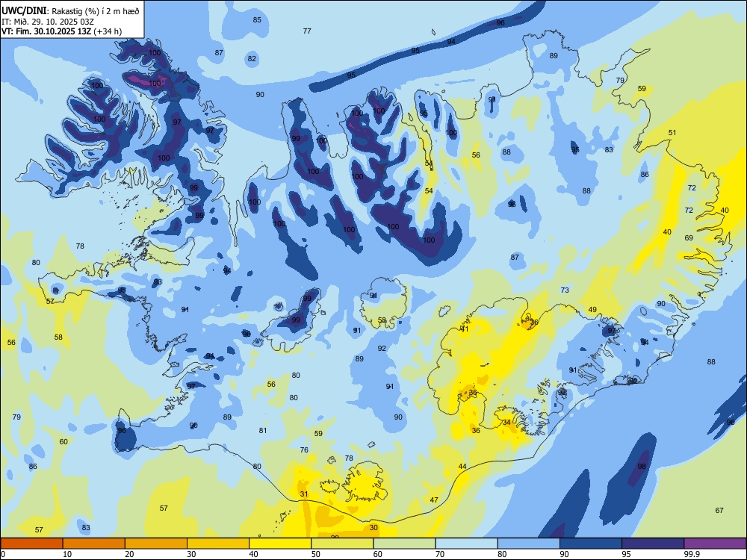This screenshot has width=747, height=560.
Task: Click the 90–95 dark blue legend swatch
Action: 591,544
